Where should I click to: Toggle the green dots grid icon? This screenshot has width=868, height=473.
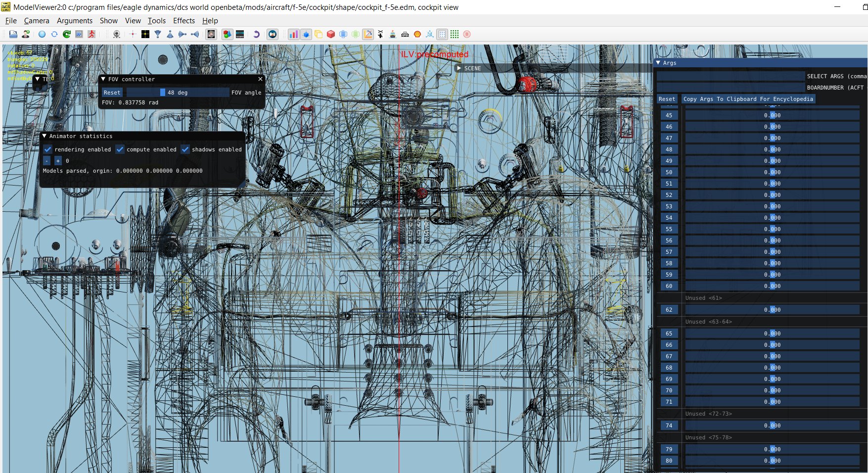pyautogui.click(x=455, y=34)
